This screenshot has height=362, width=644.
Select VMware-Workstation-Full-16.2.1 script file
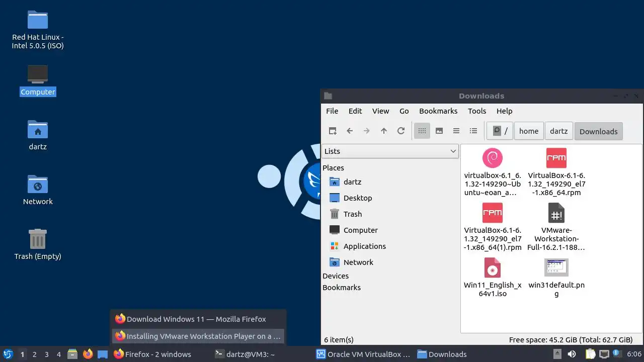(x=556, y=227)
